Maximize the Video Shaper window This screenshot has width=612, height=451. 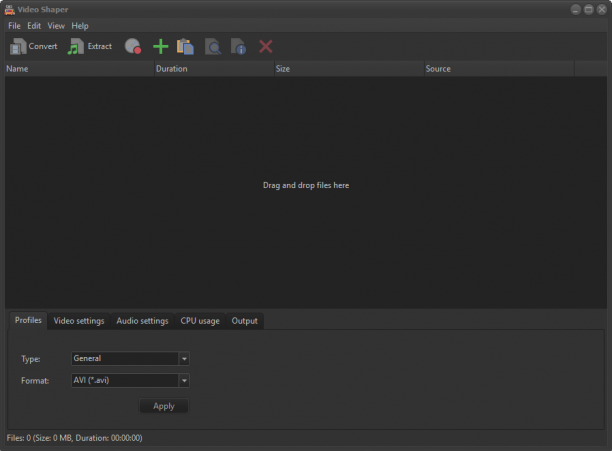point(589,9)
